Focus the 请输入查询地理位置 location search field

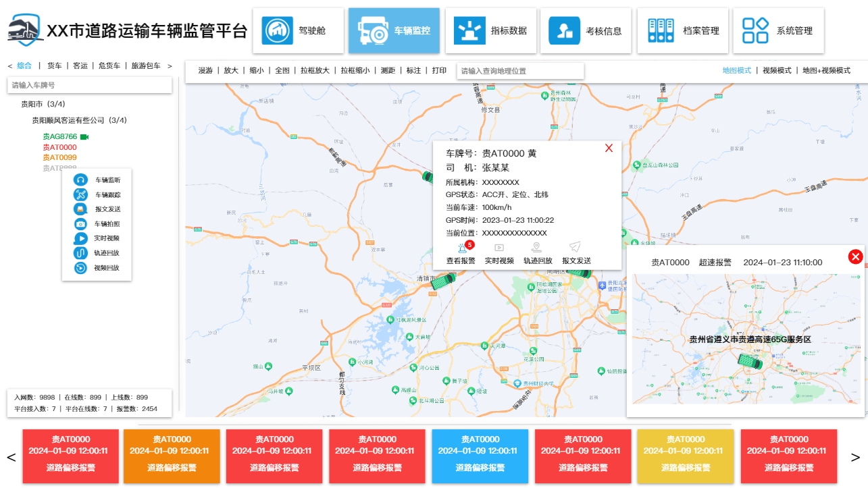(520, 71)
